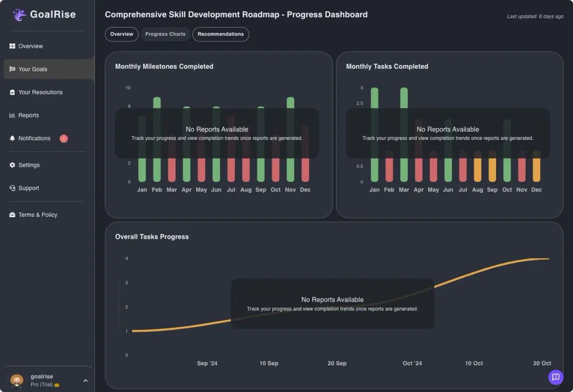
Task: Open the Settings gear icon
Action: point(12,165)
